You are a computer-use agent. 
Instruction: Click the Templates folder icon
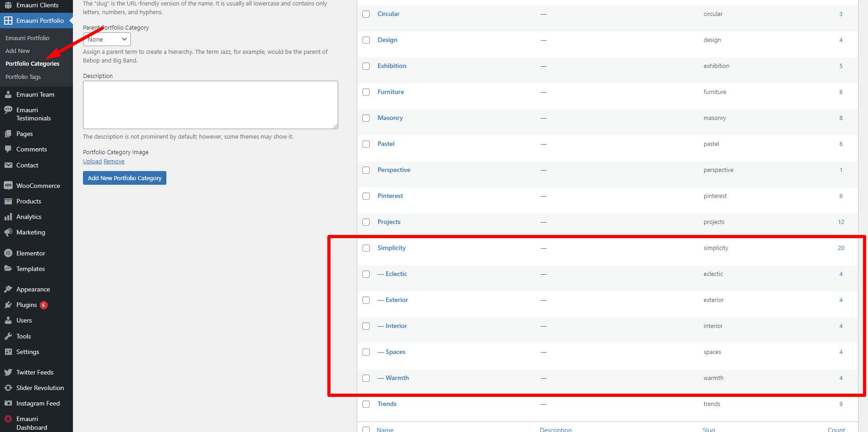(x=8, y=269)
